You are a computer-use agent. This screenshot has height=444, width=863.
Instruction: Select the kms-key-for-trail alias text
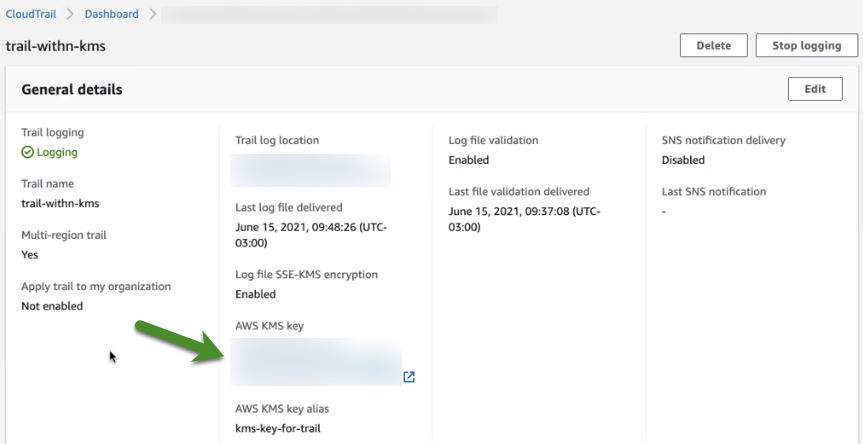278,429
